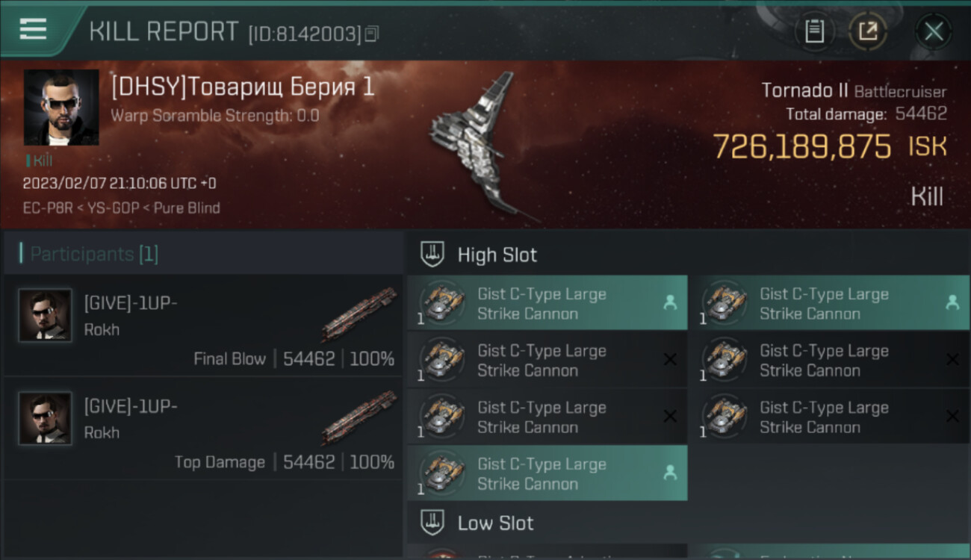Copy kill report ID with copy icon
This screenshot has width=971, height=560.
[x=372, y=34]
